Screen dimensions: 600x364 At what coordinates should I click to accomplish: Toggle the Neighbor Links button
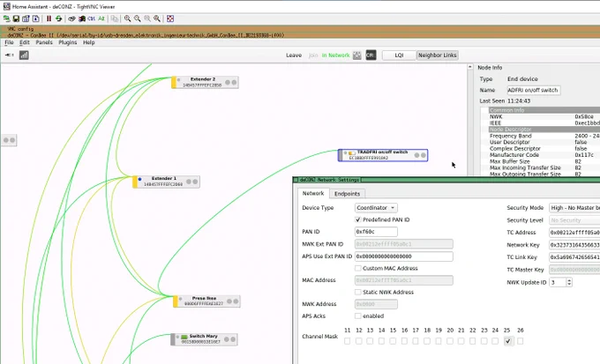[x=438, y=55]
